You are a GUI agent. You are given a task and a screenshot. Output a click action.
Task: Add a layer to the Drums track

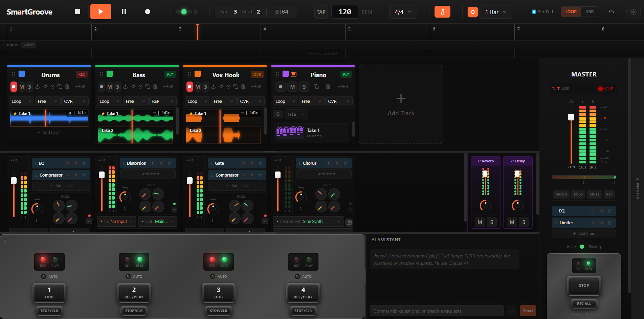coord(49,133)
